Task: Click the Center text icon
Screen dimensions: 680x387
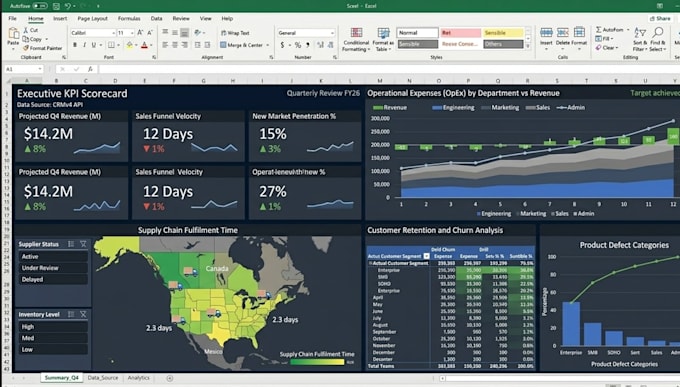Action: (175, 45)
